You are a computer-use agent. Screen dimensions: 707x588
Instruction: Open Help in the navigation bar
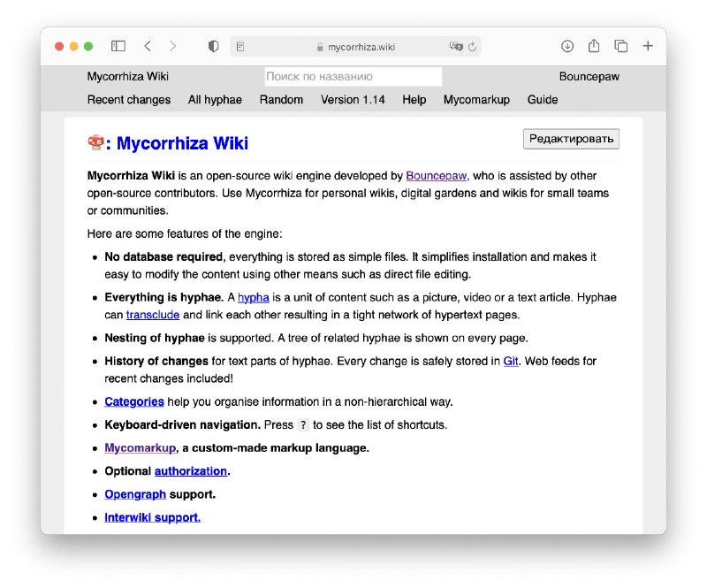pyautogui.click(x=414, y=99)
